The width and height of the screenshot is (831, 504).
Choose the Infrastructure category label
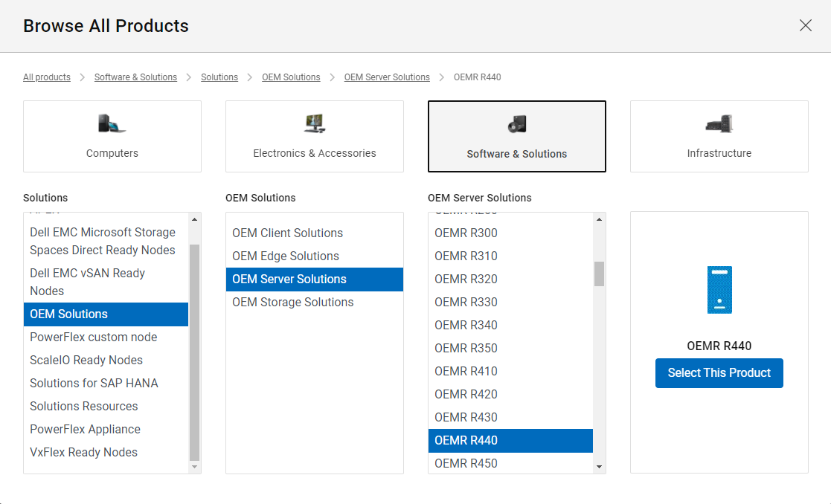pyautogui.click(x=719, y=153)
